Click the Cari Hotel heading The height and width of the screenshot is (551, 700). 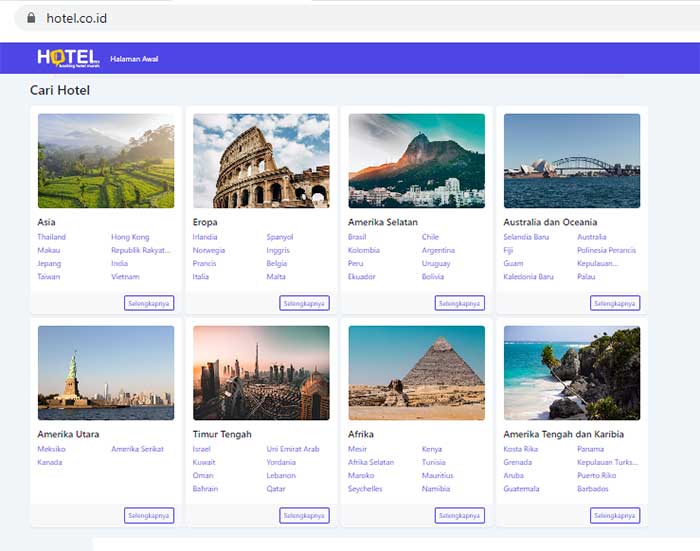60,90
